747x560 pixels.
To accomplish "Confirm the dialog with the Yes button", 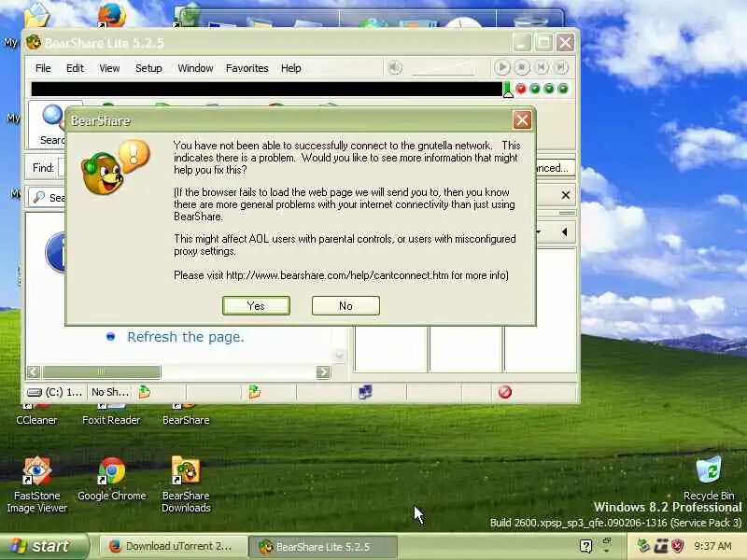I will [256, 306].
